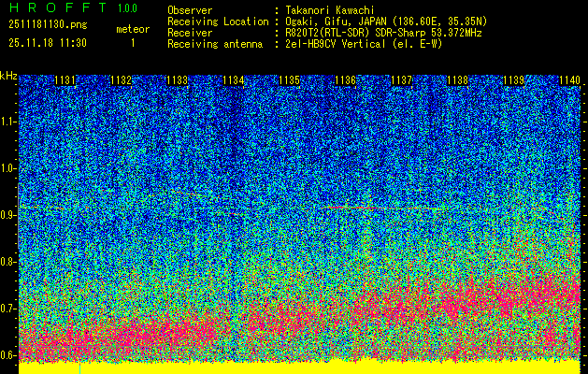Click the 1140 time marker
The height and width of the screenshot is (374, 588).
(569, 80)
